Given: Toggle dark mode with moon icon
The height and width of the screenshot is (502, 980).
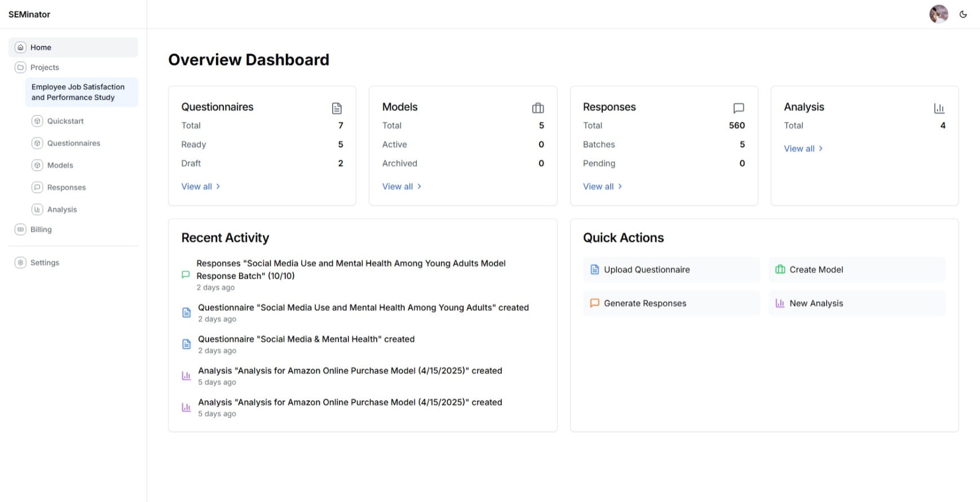Looking at the screenshot, I should (963, 15).
